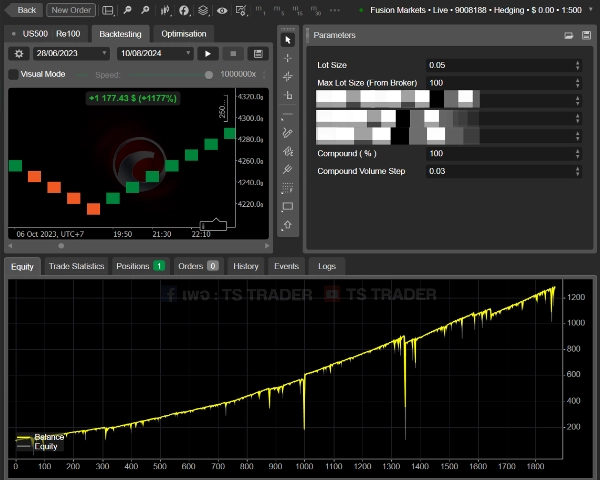
Task: Click the save parameters disk icon
Action: click(568, 35)
